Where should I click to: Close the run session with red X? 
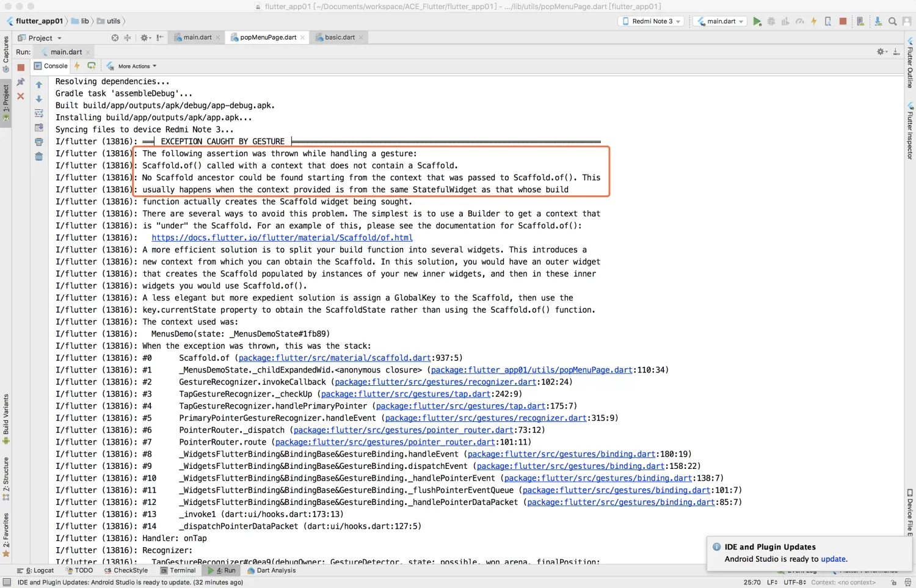point(21,96)
